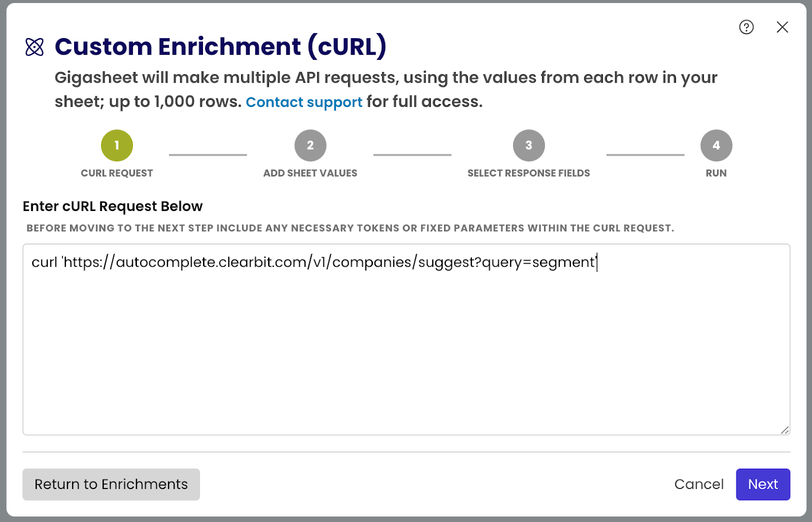Click the Enter cURL Request Below heading
Viewport: 812px width, 522px height.
(x=113, y=206)
